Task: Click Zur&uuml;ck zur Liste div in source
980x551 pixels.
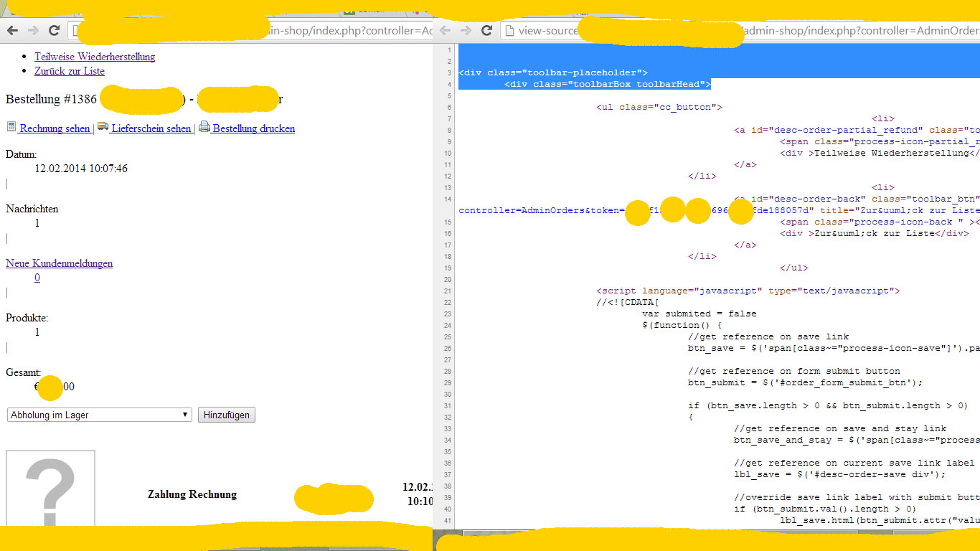Action: click(875, 233)
